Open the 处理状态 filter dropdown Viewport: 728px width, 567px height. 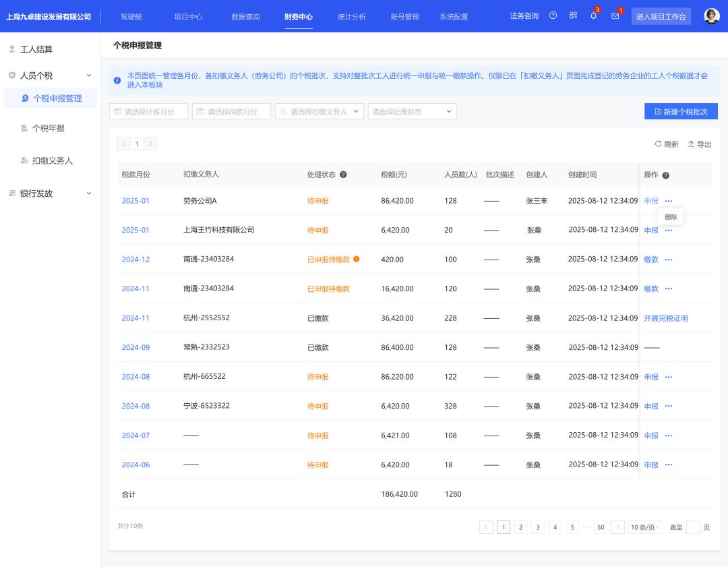click(412, 112)
